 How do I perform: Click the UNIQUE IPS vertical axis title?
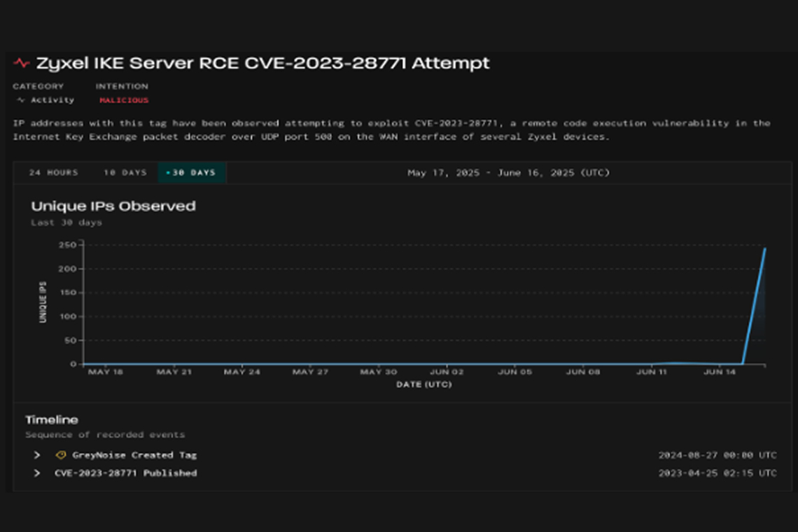click(x=43, y=302)
